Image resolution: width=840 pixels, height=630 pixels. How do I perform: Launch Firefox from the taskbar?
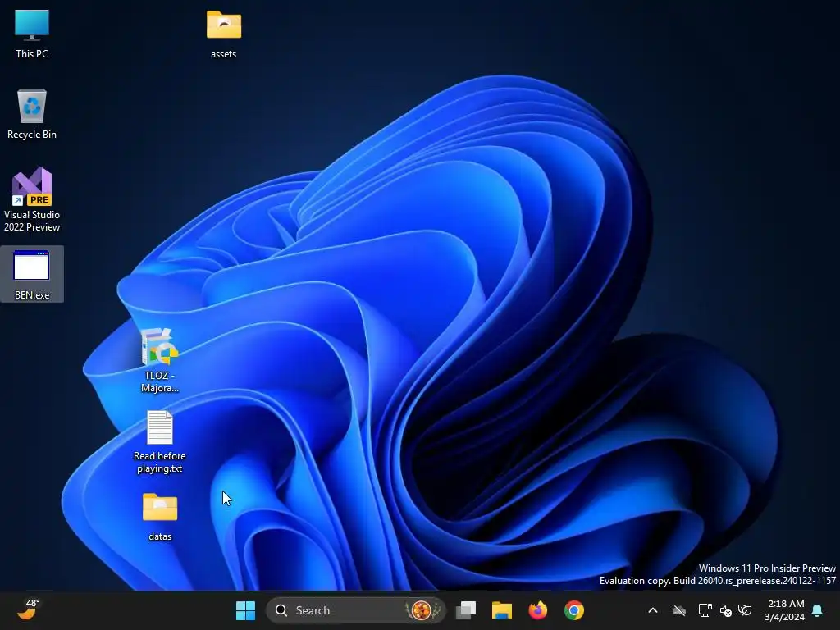pos(538,610)
